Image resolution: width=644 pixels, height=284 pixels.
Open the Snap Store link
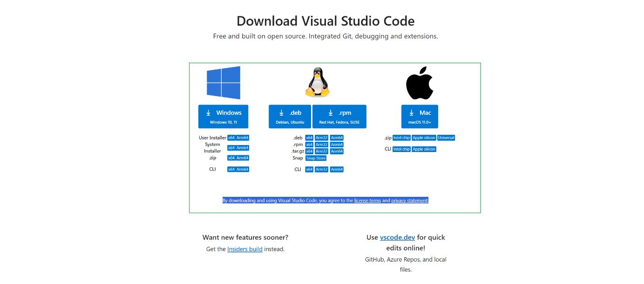(x=316, y=158)
